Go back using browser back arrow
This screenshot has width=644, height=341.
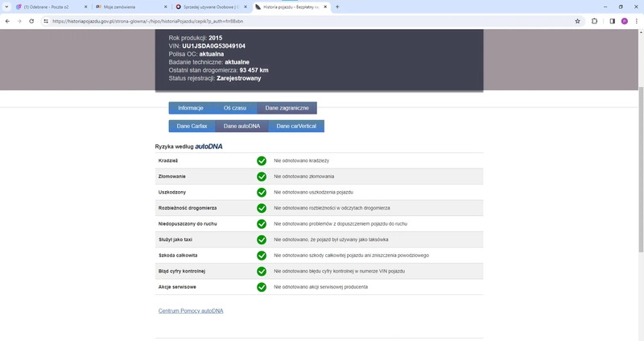[7, 21]
